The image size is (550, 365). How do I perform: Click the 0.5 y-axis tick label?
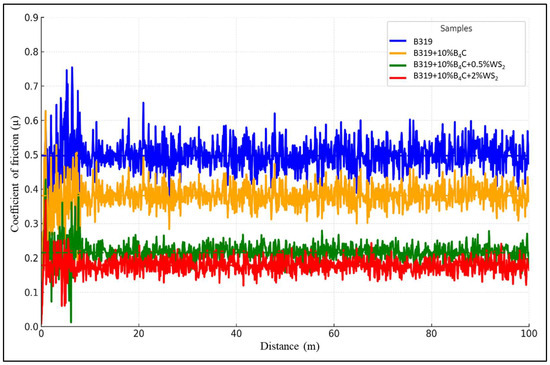point(32,155)
